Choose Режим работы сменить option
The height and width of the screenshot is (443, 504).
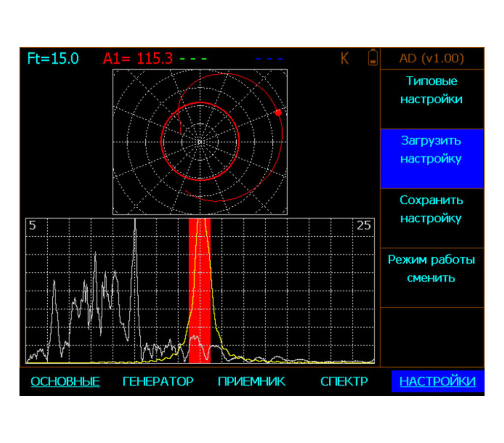pyautogui.click(x=432, y=278)
